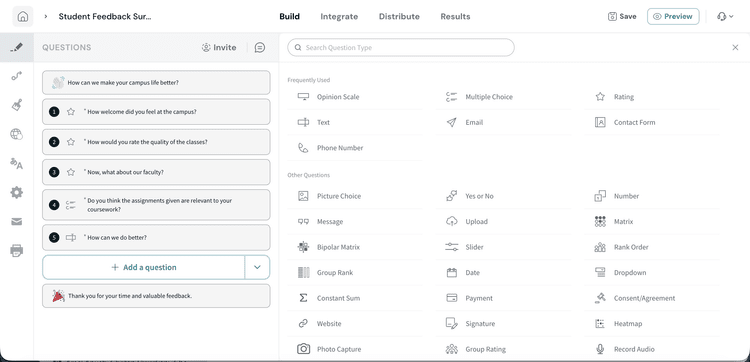This screenshot has height=362, width=750.
Task: Choose the Yes or No question type
Action: click(504, 196)
